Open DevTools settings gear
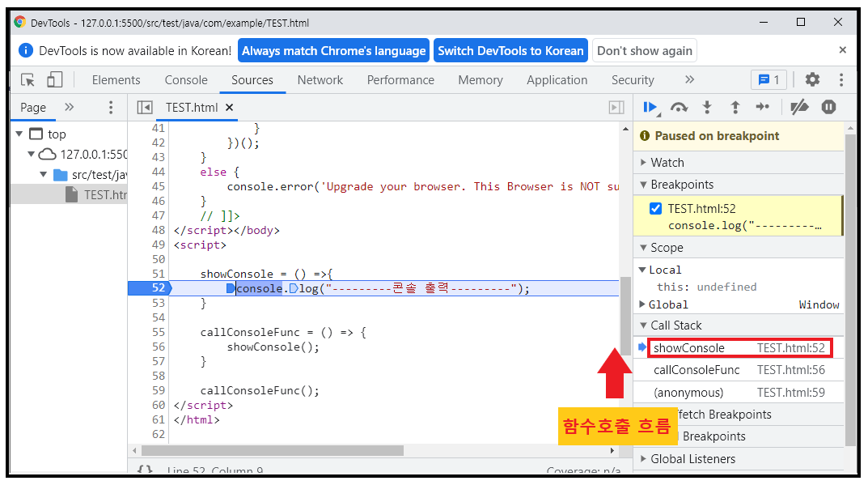Viewport: 868px width, 485px height. coord(812,80)
